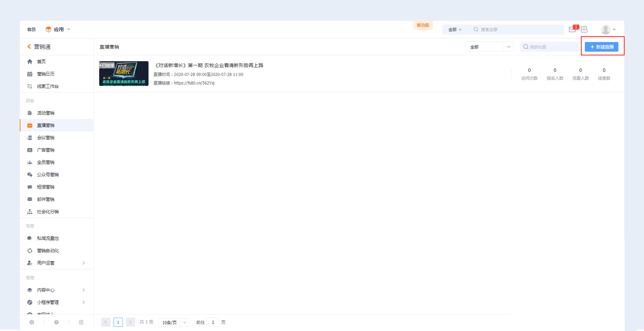Click the inbox tray icon in header
Image resolution: width=644 pixels, height=331 pixels.
point(584,30)
